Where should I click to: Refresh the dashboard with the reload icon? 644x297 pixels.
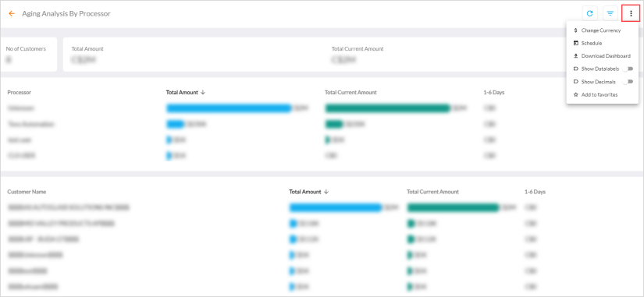(590, 13)
